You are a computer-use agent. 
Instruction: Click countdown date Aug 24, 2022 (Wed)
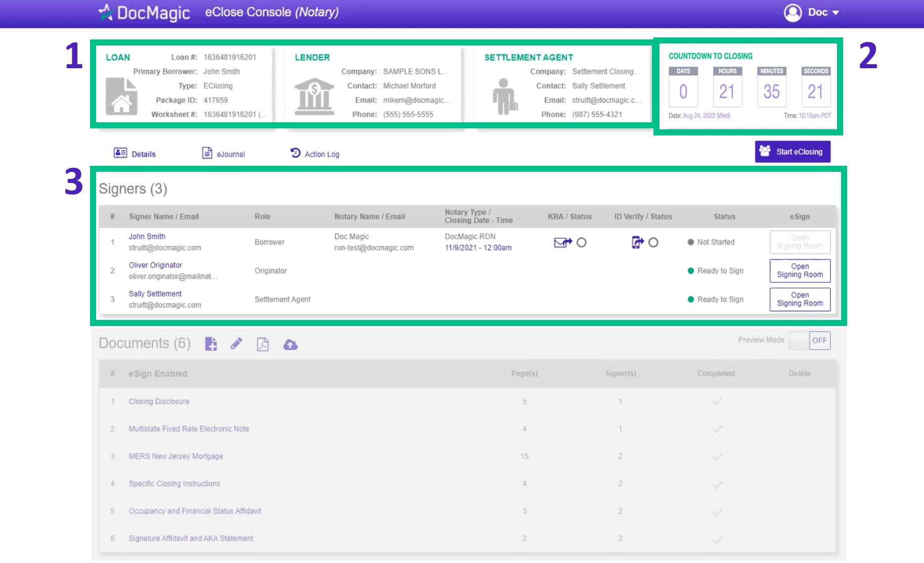[x=706, y=116]
